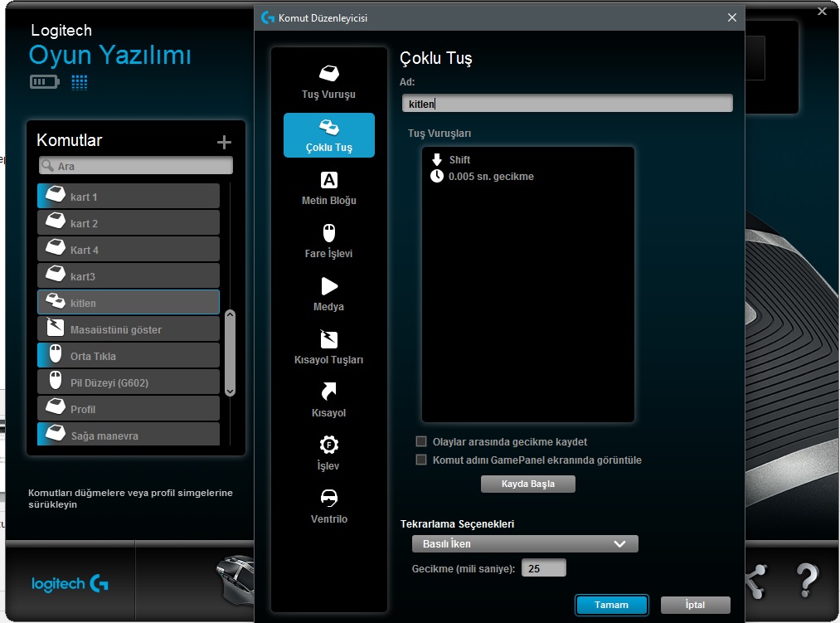Add a new command with plus icon

(x=224, y=142)
